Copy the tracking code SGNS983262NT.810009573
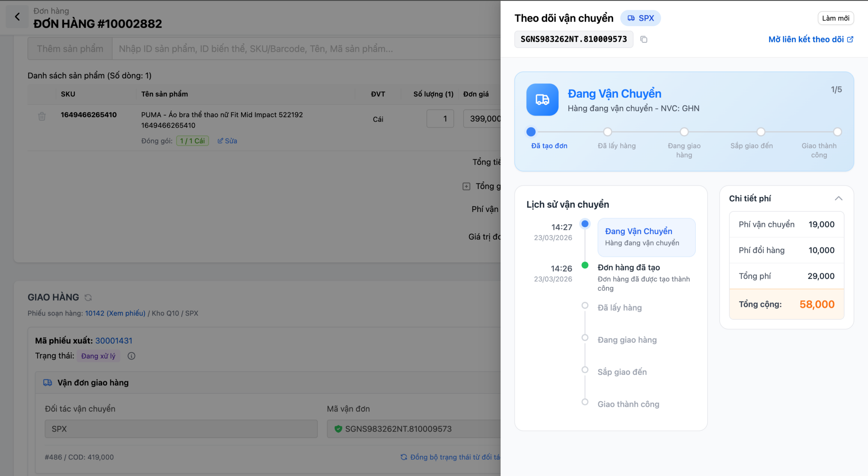 pyautogui.click(x=644, y=39)
